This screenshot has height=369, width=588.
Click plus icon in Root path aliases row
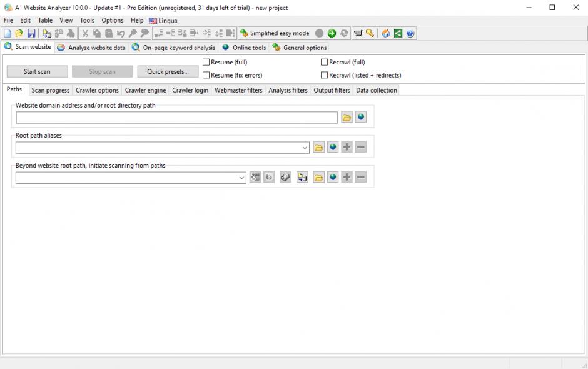click(347, 147)
